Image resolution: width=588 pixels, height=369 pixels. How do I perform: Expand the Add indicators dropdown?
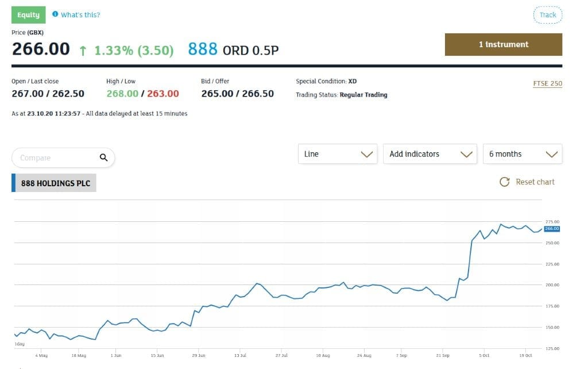(x=430, y=154)
